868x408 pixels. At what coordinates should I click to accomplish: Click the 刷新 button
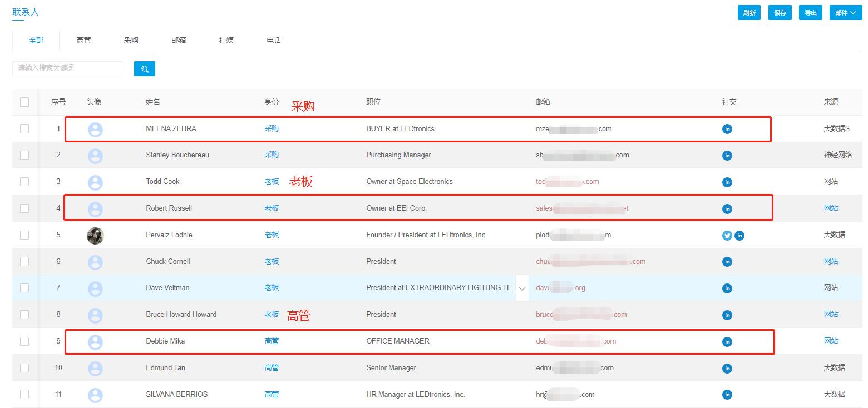click(x=749, y=12)
